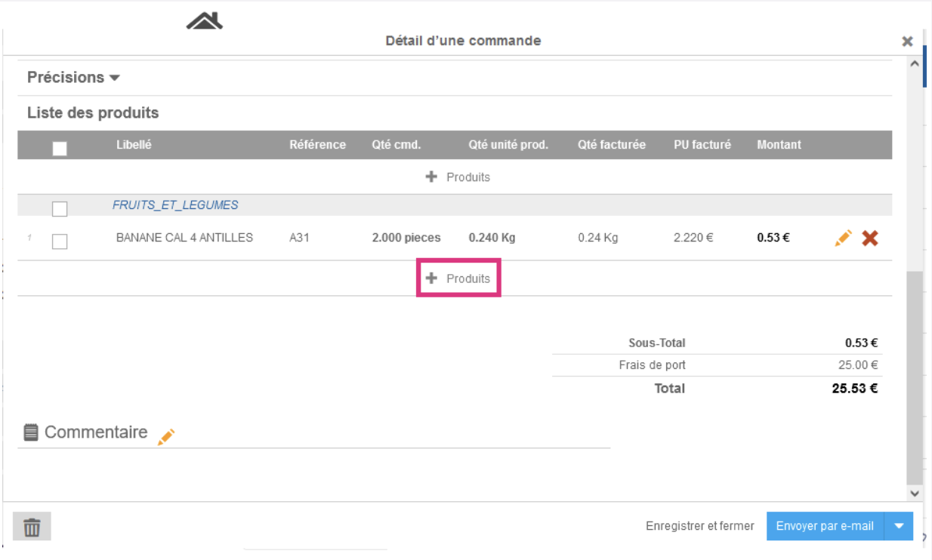Image resolution: width=932 pixels, height=560 pixels.
Task: Click plus icon of highlighted Produits
Action: click(431, 278)
